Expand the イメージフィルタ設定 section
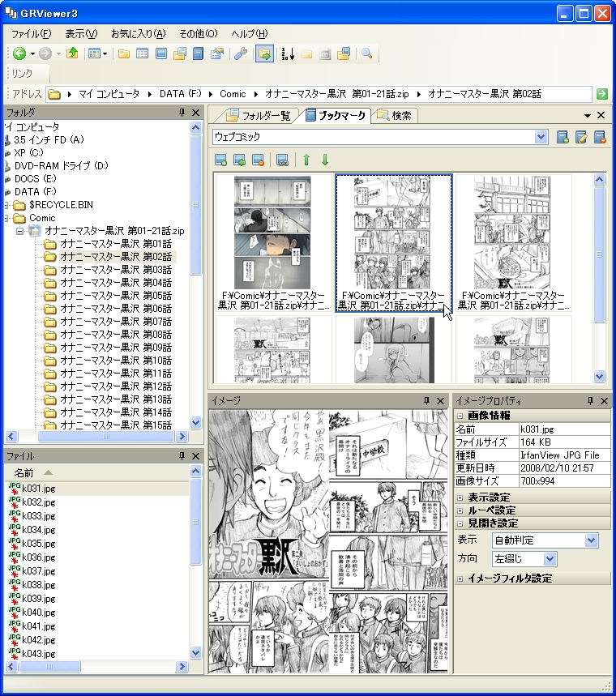Screen dimensions: 616x696 pyautogui.click(x=460, y=579)
